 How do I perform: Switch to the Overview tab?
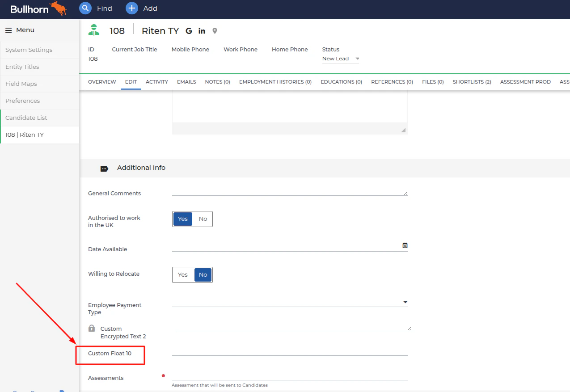coord(102,82)
